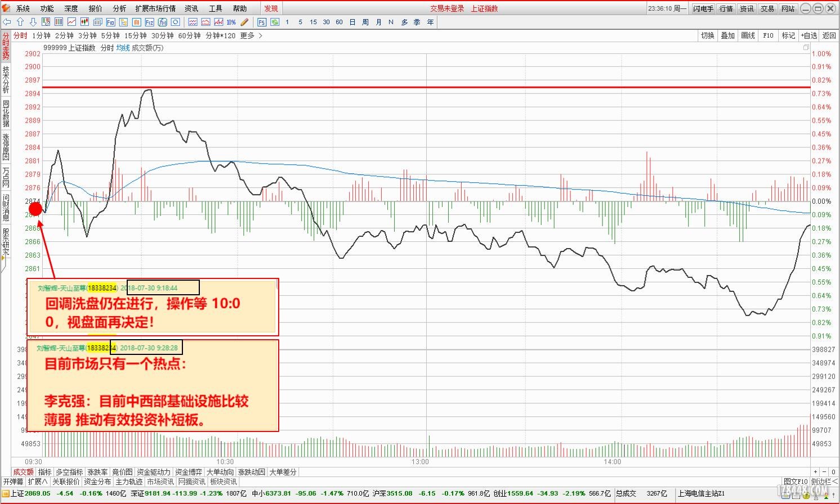
Task: Click the 图文F10 status button
Action: coord(796,481)
